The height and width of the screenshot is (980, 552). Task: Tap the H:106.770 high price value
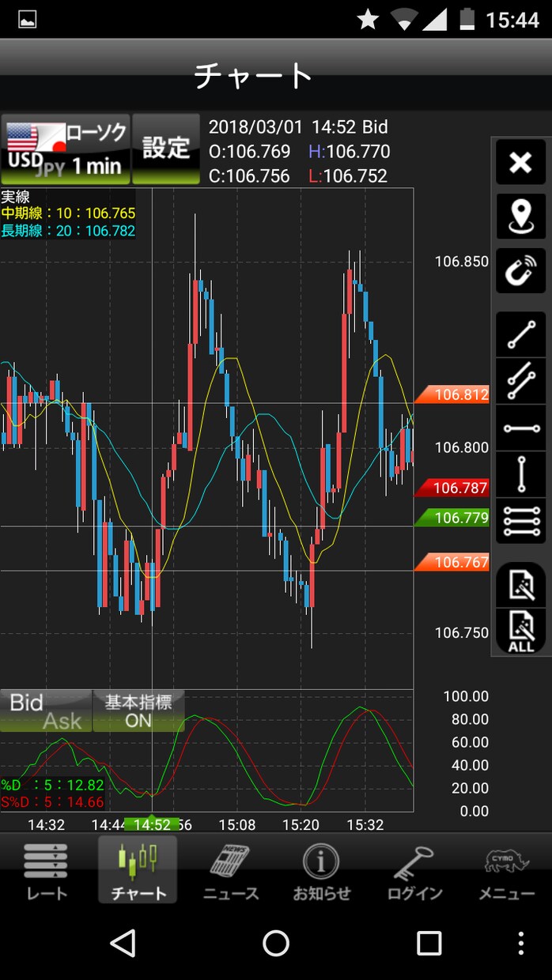[349, 152]
